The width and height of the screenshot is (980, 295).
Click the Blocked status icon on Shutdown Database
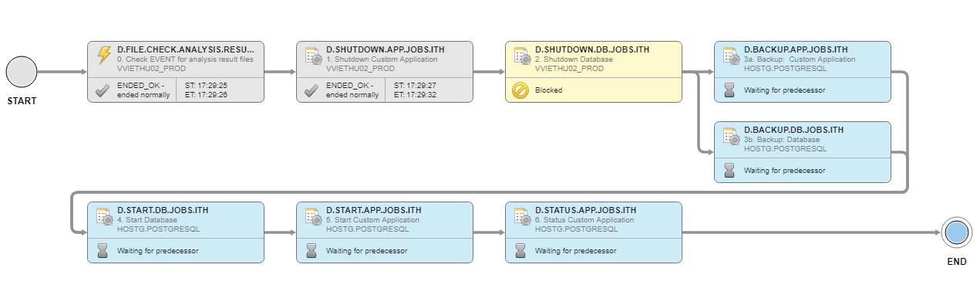520,90
